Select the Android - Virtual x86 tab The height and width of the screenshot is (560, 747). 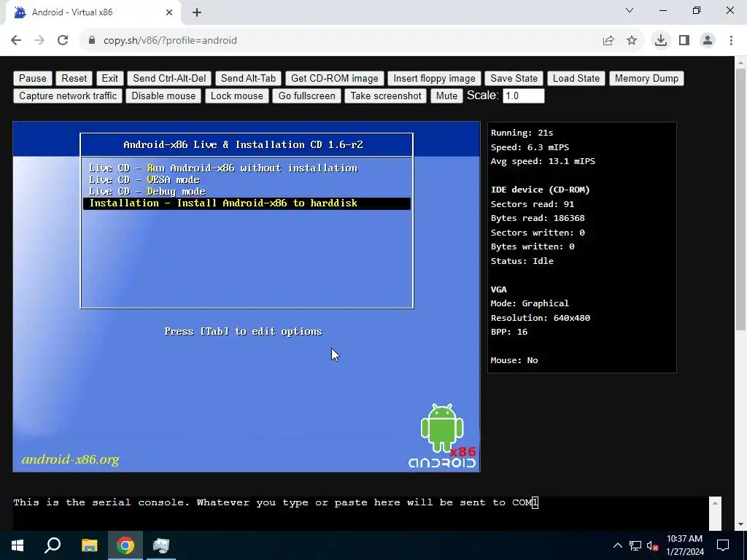(93, 13)
